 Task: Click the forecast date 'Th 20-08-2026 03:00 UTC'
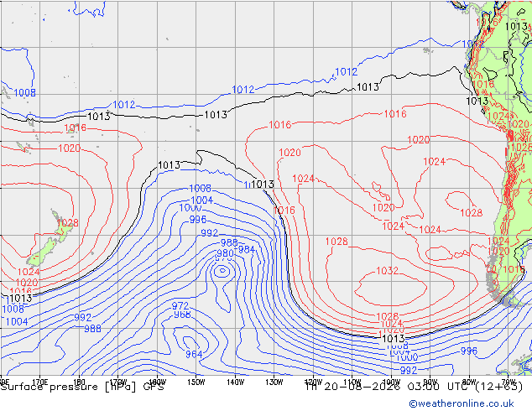tap(389, 386)
